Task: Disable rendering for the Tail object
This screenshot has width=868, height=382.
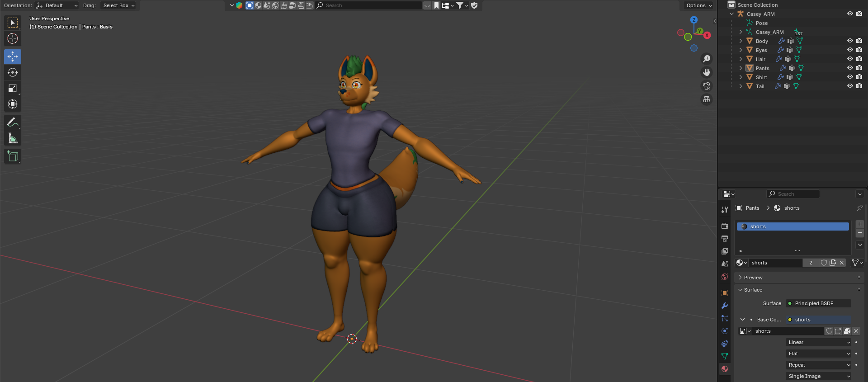Action: point(859,86)
